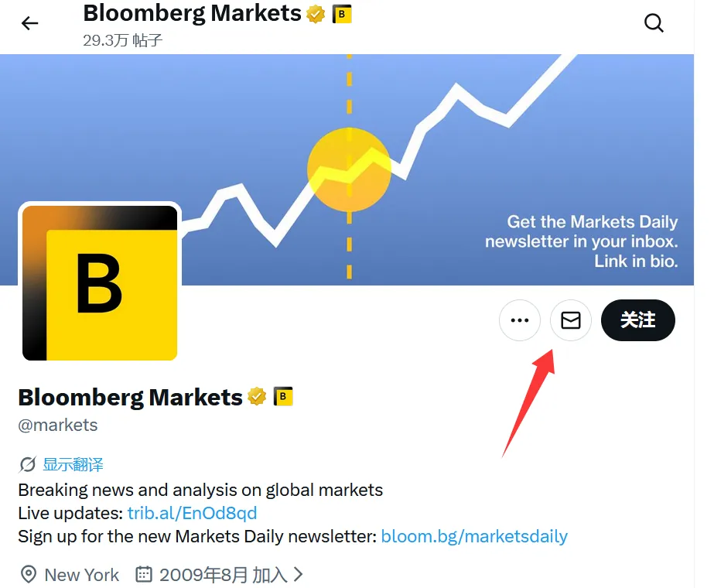Click the translate icon next to 显示翻译
This screenshot has width=714, height=588.
(x=27, y=464)
